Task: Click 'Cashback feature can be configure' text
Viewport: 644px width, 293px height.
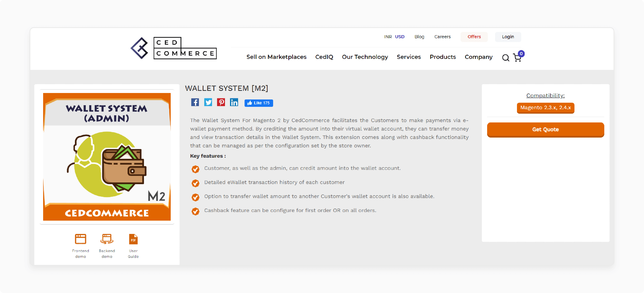Action: pyautogui.click(x=290, y=210)
